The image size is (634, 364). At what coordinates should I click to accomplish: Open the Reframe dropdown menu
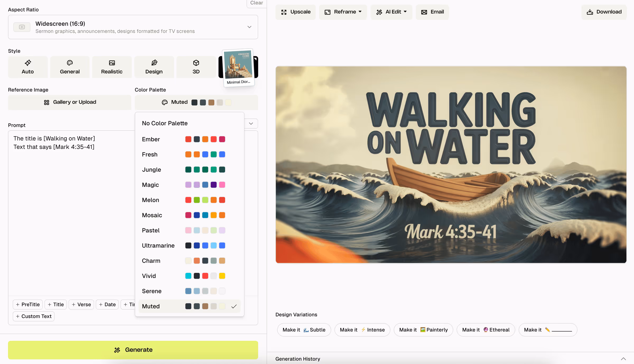[343, 12]
